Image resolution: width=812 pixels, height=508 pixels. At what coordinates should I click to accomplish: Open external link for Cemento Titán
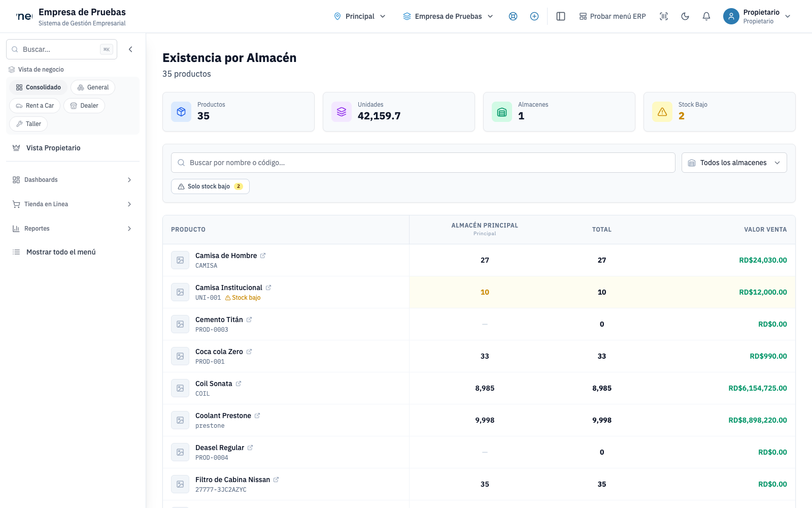point(249,320)
